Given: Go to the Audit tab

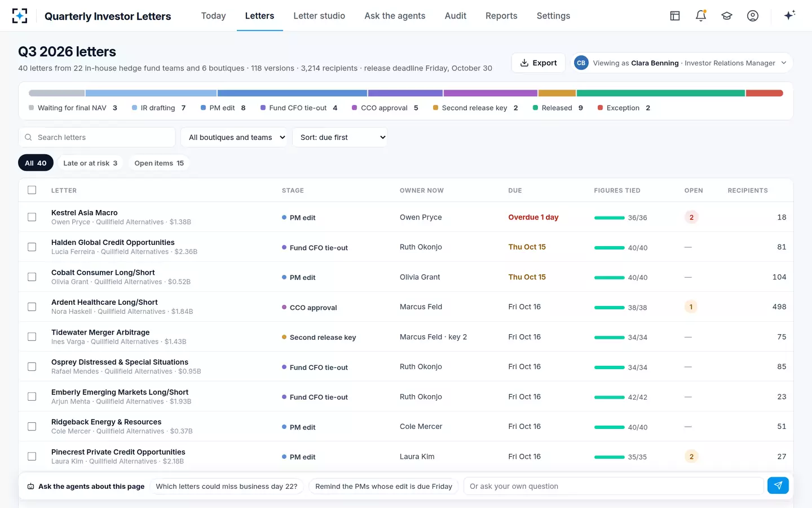Looking at the screenshot, I should click(x=456, y=16).
